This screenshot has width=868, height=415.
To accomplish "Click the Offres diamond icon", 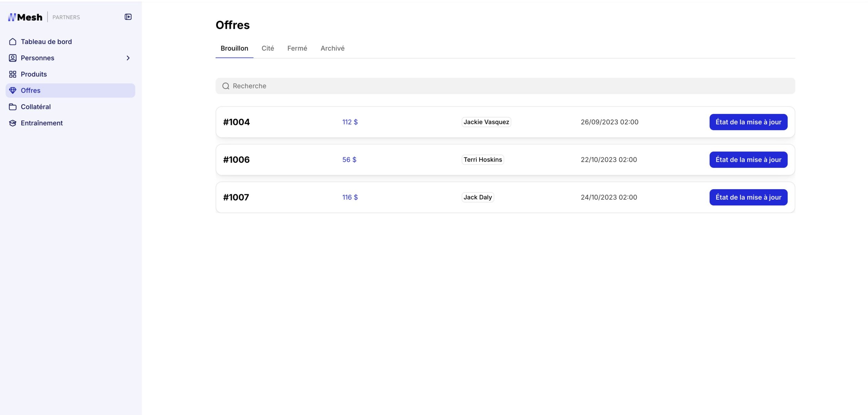I will pyautogui.click(x=13, y=91).
